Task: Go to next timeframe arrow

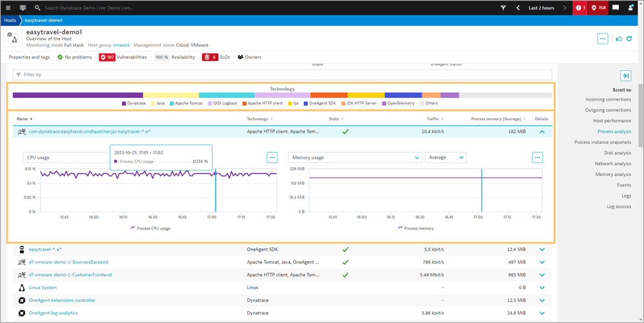Action: (565, 8)
